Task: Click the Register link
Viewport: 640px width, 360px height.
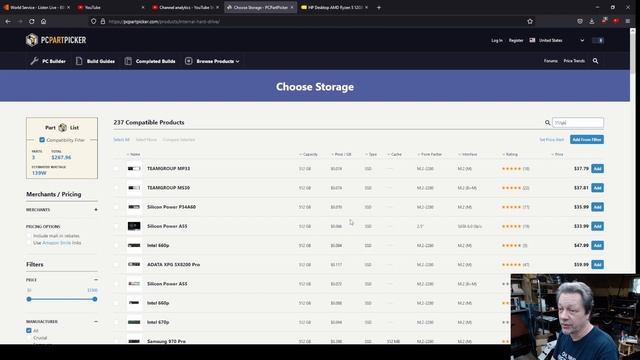Action: coord(516,40)
